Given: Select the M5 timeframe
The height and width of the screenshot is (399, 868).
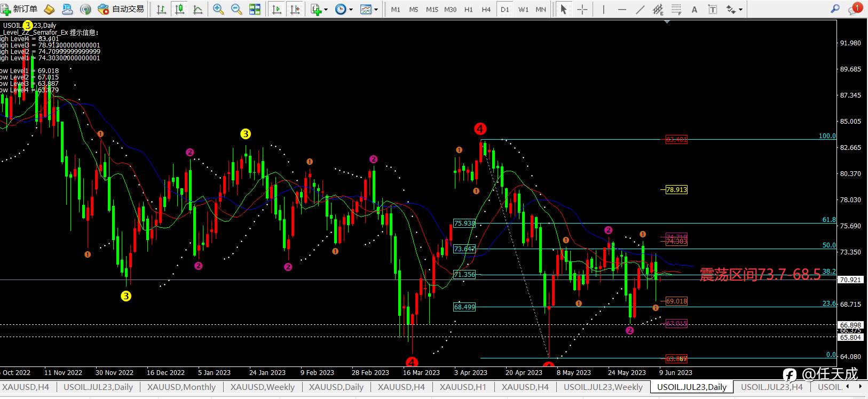Looking at the screenshot, I should [414, 10].
